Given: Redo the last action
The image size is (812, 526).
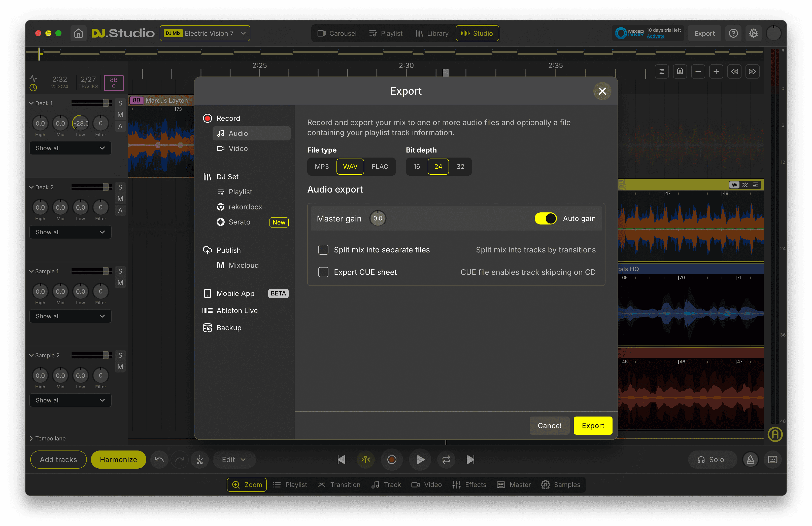Looking at the screenshot, I should (180, 460).
